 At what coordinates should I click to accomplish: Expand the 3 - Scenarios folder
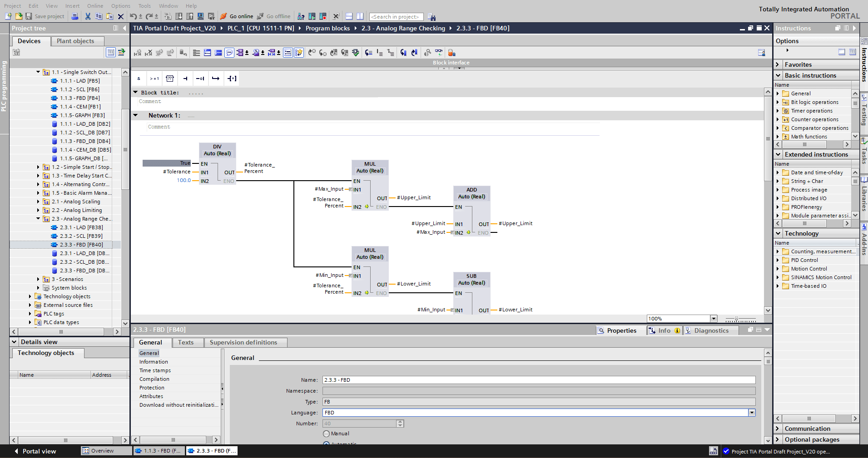(x=38, y=279)
